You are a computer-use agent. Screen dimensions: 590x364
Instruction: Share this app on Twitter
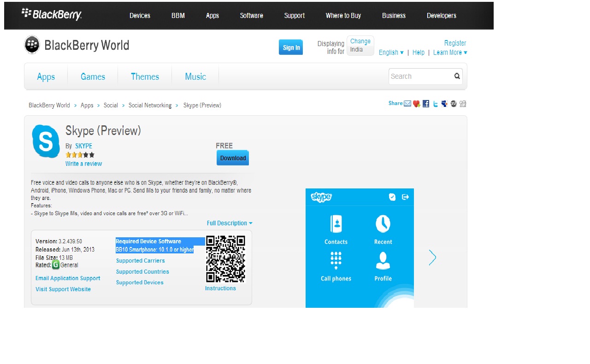click(436, 104)
